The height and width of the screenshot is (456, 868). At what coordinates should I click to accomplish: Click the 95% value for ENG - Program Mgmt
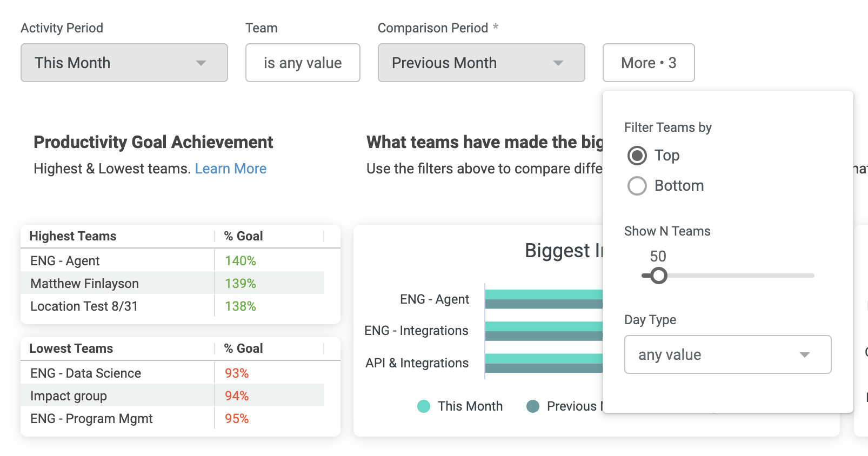237,419
